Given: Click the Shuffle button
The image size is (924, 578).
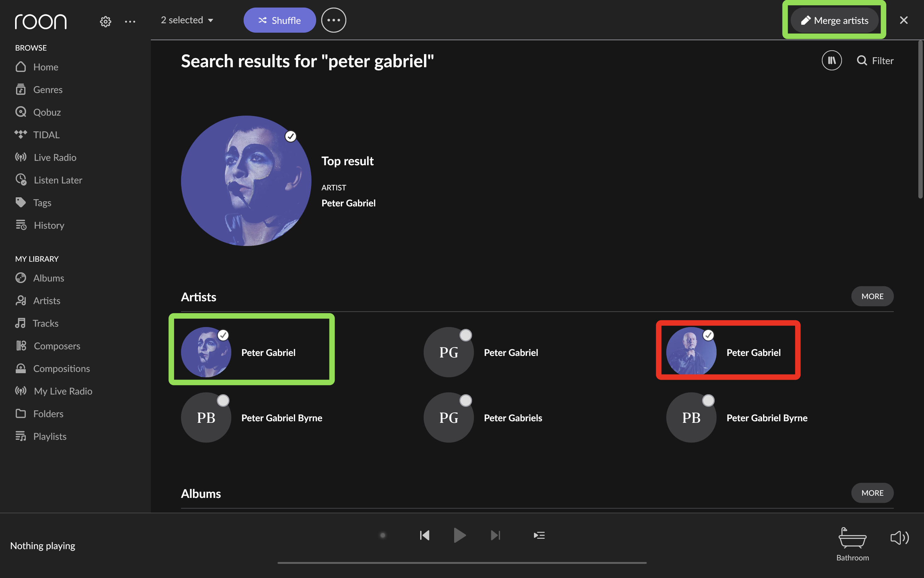Looking at the screenshot, I should tap(280, 20).
